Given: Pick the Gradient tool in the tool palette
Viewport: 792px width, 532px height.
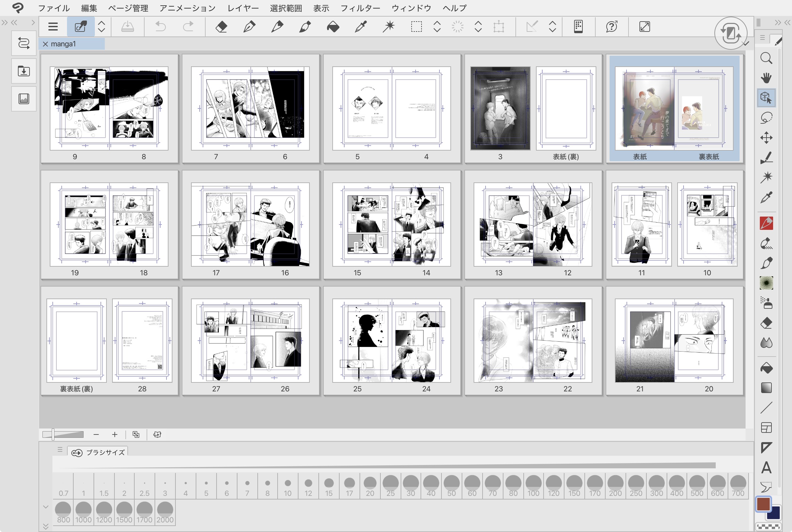Looking at the screenshot, I should point(766,388).
